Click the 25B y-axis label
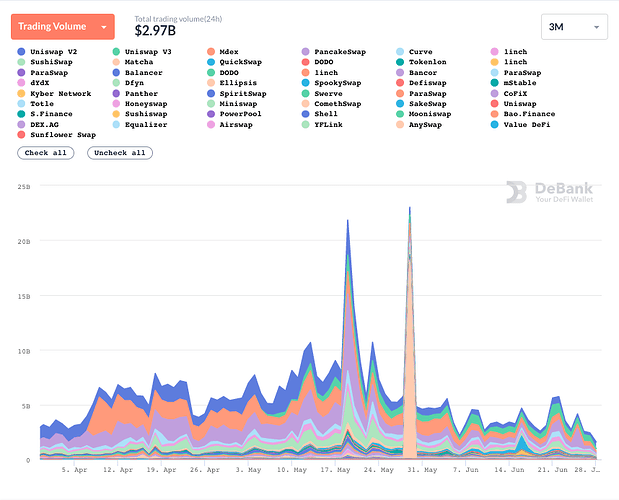 (24, 187)
